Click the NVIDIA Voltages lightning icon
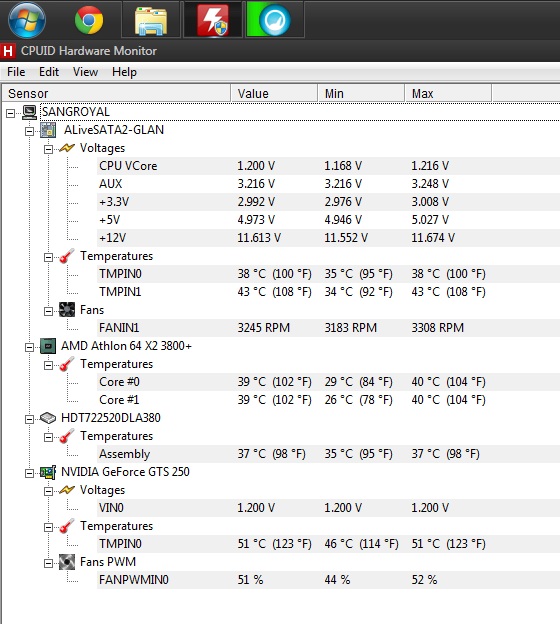Image resolution: width=560 pixels, height=624 pixels. 67,490
